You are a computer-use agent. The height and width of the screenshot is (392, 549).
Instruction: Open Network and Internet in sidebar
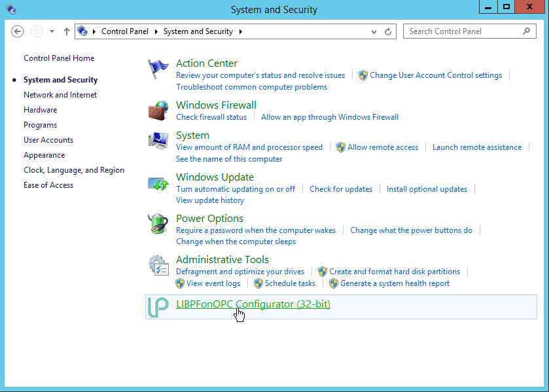pyautogui.click(x=60, y=95)
